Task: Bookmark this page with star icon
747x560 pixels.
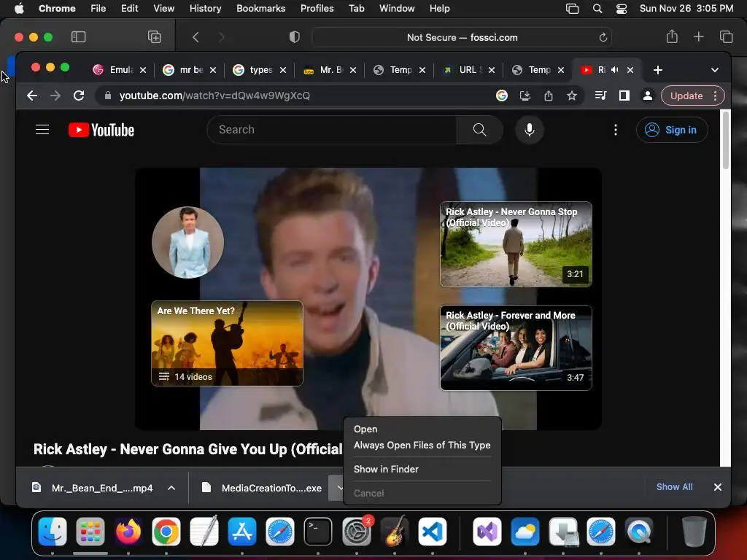Action: [x=572, y=96]
